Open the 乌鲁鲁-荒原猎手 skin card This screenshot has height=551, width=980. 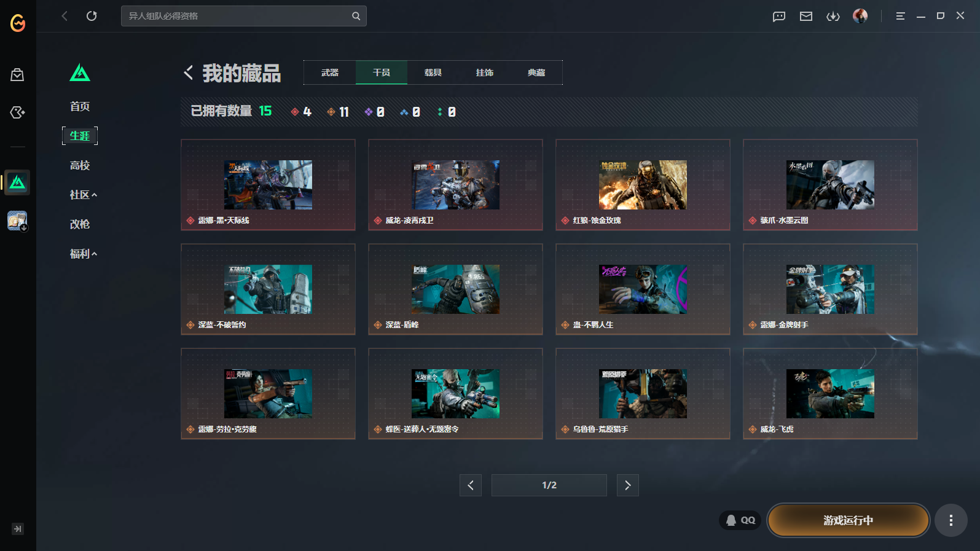[x=643, y=394]
